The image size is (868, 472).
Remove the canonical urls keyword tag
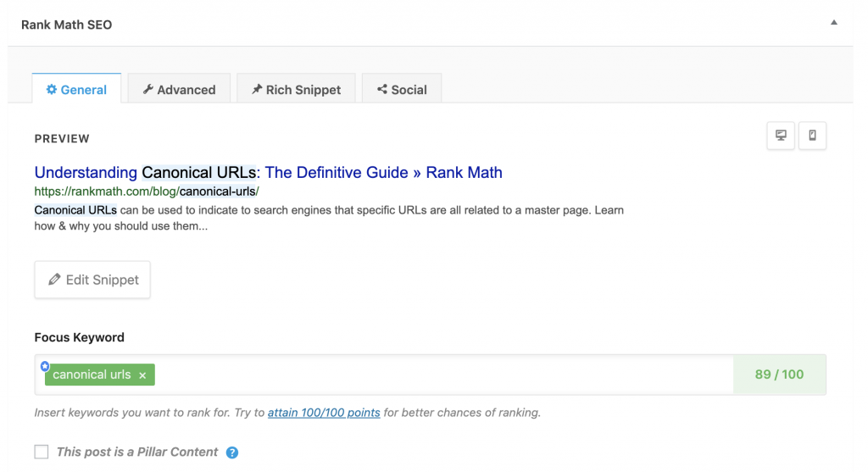pyautogui.click(x=142, y=375)
